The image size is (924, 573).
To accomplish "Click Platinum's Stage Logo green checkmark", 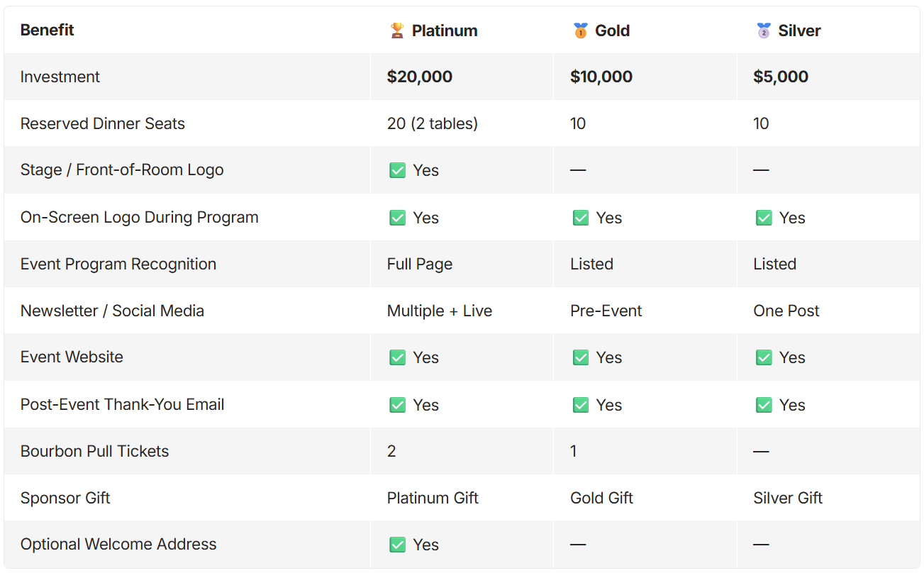I will pyautogui.click(x=398, y=170).
